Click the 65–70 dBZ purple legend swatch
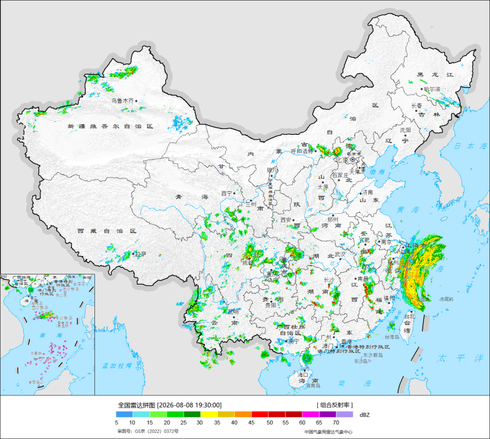The image size is (490, 439). 328,414
